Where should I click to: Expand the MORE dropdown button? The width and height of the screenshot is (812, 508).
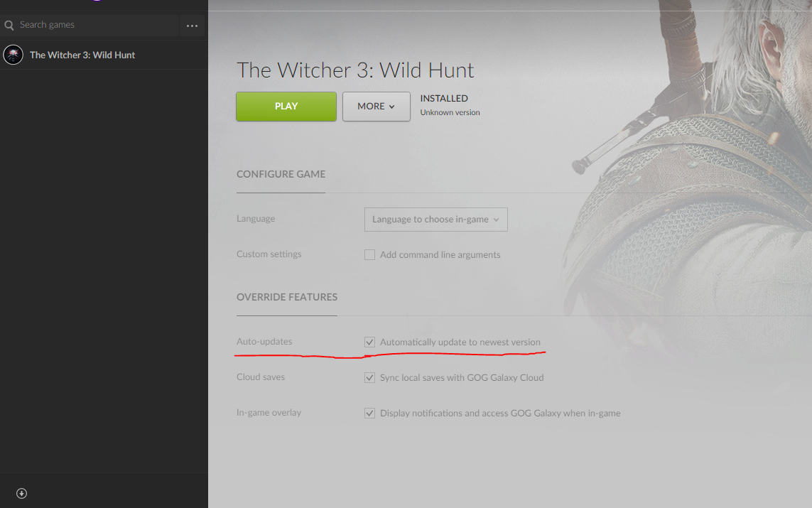pyautogui.click(x=376, y=106)
